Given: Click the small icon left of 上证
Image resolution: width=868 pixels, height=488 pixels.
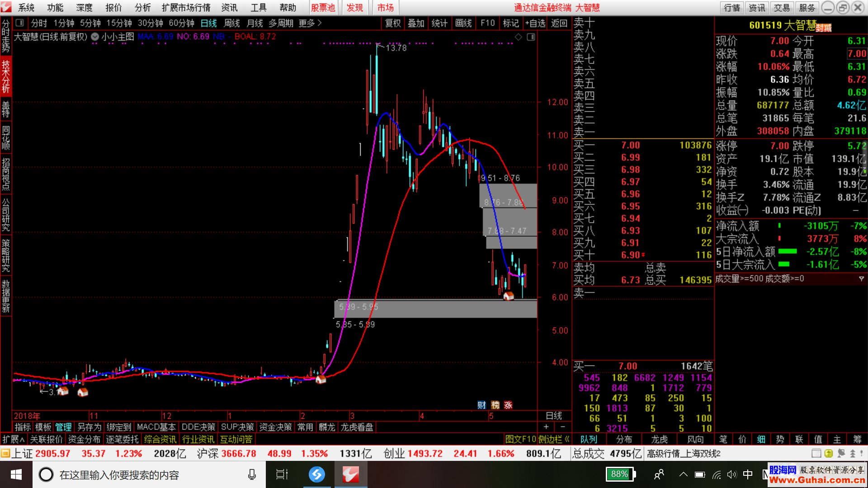Looking at the screenshot, I should click(5, 453).
